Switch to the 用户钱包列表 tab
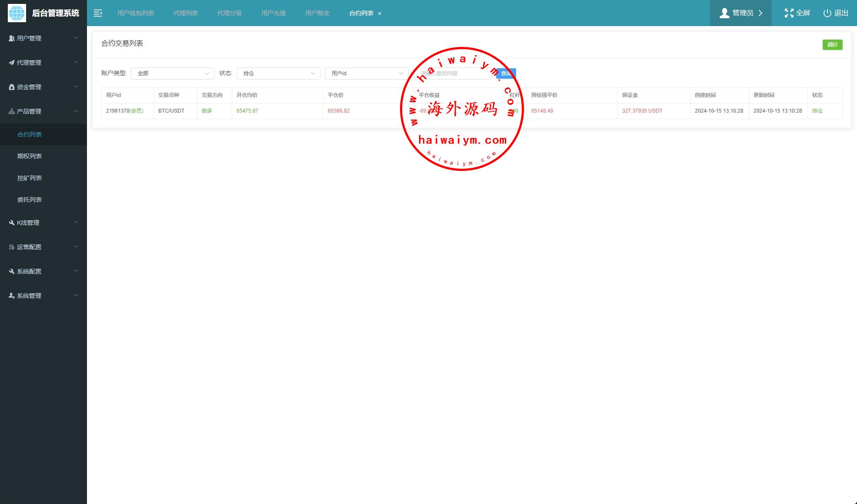857x504 pixels. click(x=136, y=13)
